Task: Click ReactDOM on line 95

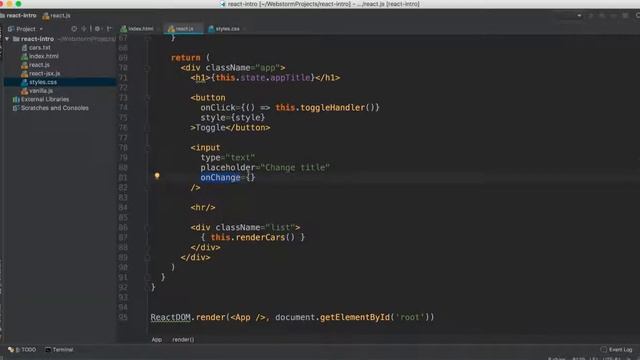Action: [171, 318]
